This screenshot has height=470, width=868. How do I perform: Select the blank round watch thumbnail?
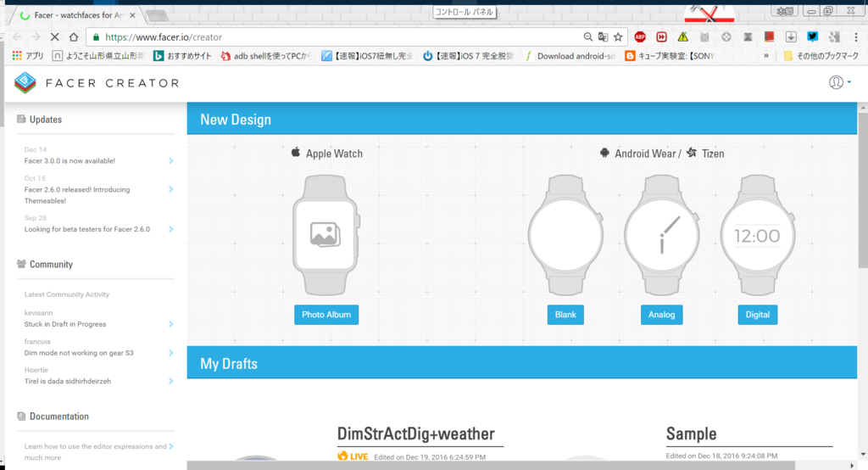coord(565,235)
